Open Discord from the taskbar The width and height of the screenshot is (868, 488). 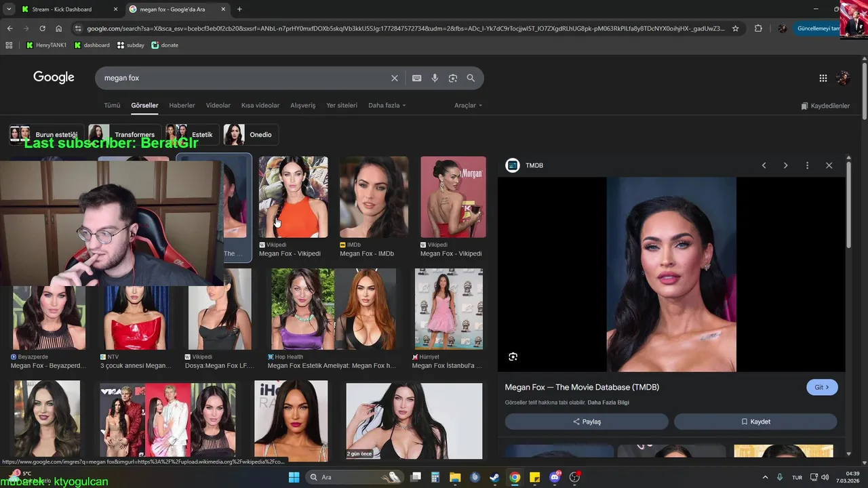pos(555,477)
